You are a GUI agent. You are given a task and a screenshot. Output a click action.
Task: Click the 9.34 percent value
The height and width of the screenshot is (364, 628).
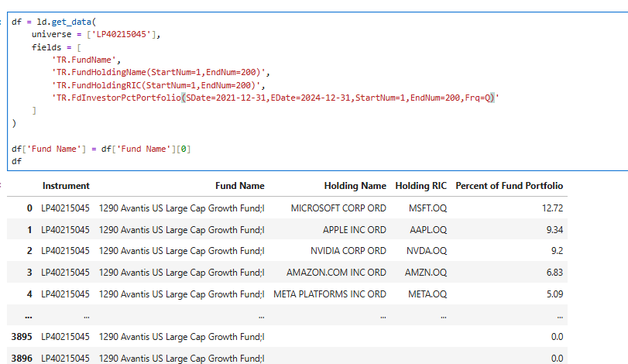554,230
